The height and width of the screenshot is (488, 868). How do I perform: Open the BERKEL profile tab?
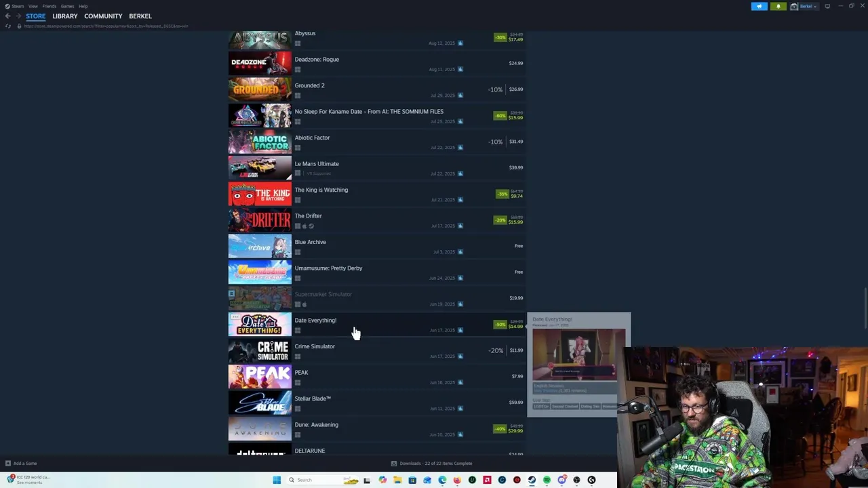pos(140,16)
